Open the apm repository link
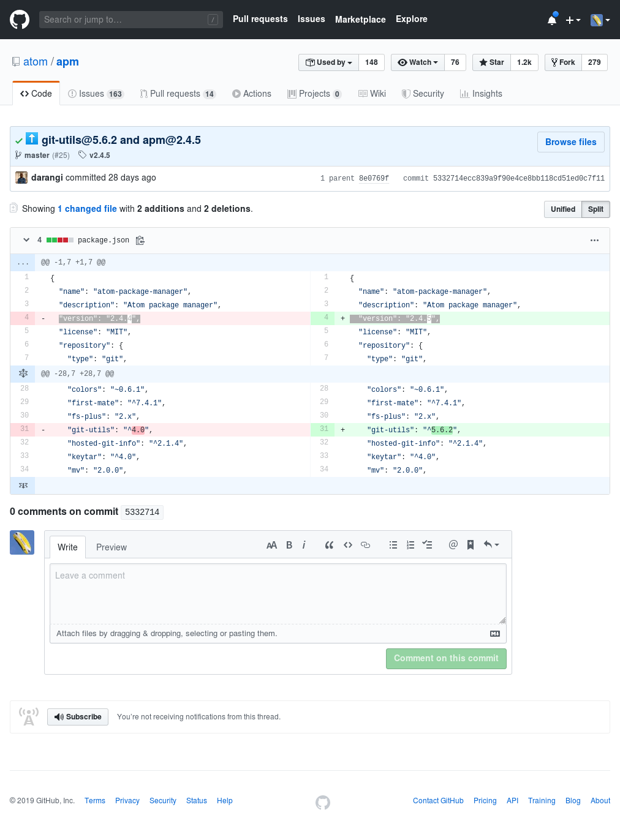The height and width of the screenshot is (840, 620). (x=67, y=62)
